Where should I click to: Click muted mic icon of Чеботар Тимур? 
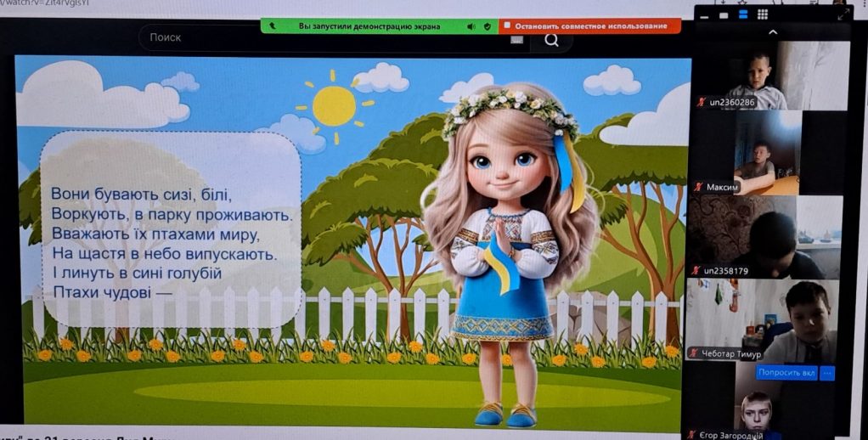pyautogui.click(x=694, y=353)
